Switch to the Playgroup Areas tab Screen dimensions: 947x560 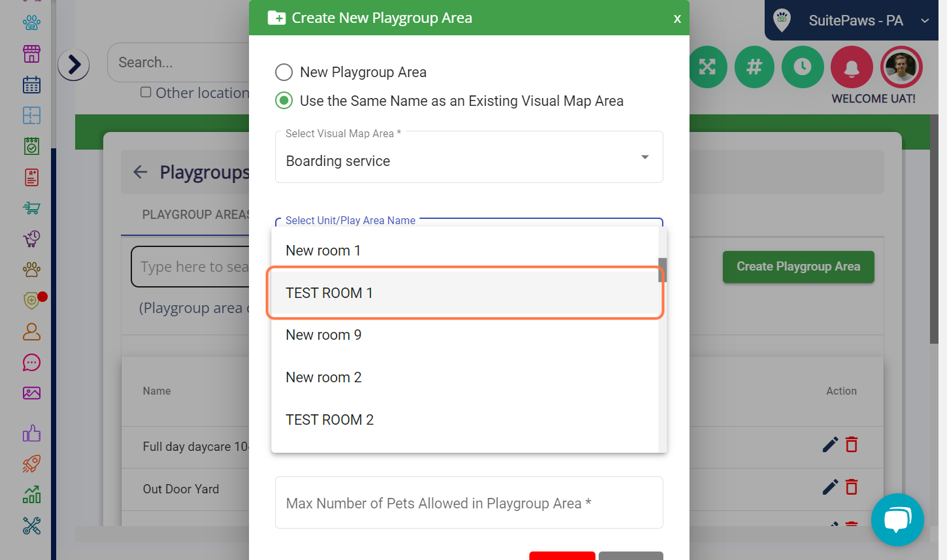point(196,214)
